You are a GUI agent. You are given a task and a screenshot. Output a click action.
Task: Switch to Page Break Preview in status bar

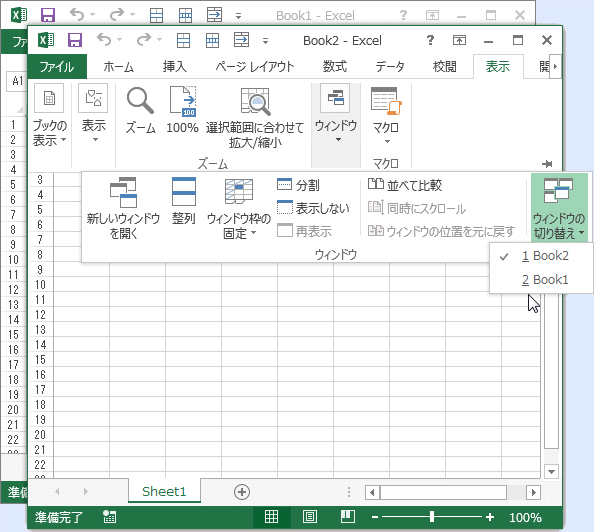(x=347, y=517)
